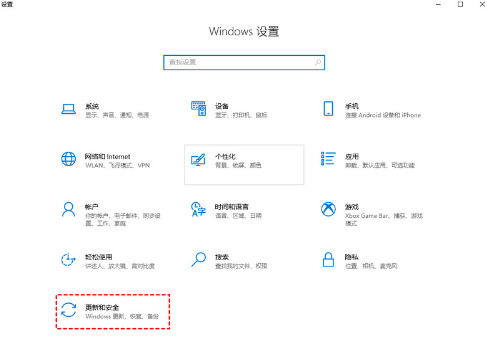Select the 游戏 (Gaming) title
Viewport: 487px width, 360px height.
(x=352, y=207)
